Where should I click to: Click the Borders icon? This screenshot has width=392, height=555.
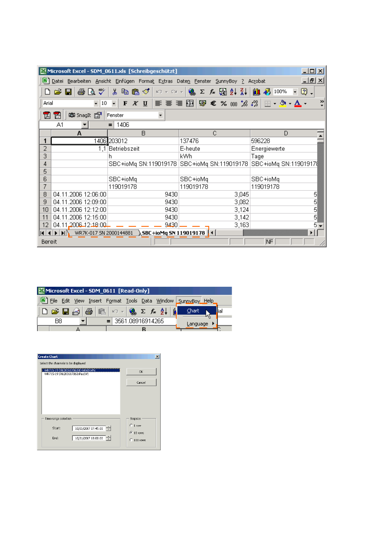click(267, 104)
